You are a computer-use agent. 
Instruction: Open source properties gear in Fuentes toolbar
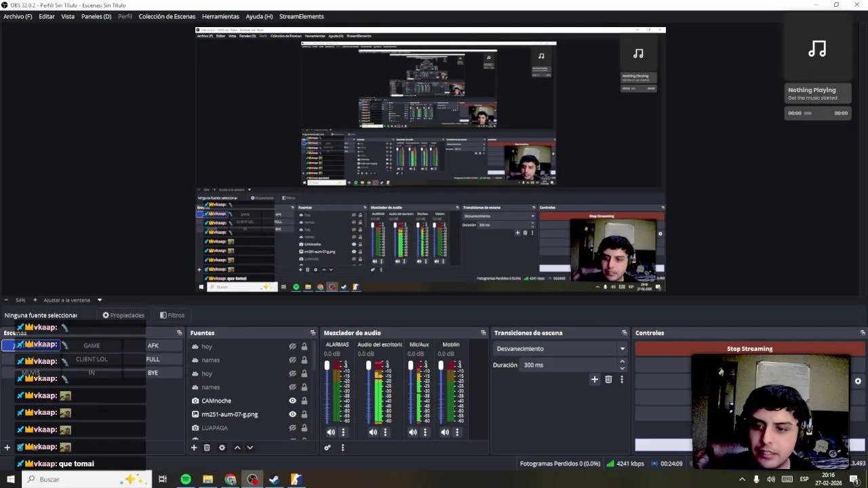[x=222, y=447]
